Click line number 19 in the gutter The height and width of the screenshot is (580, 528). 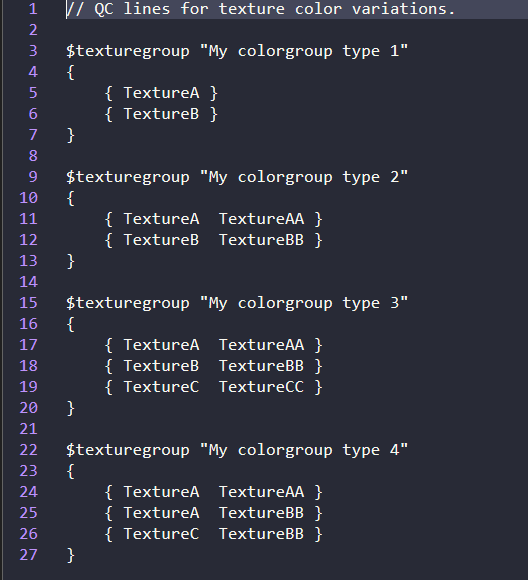[x=28, y=387]
